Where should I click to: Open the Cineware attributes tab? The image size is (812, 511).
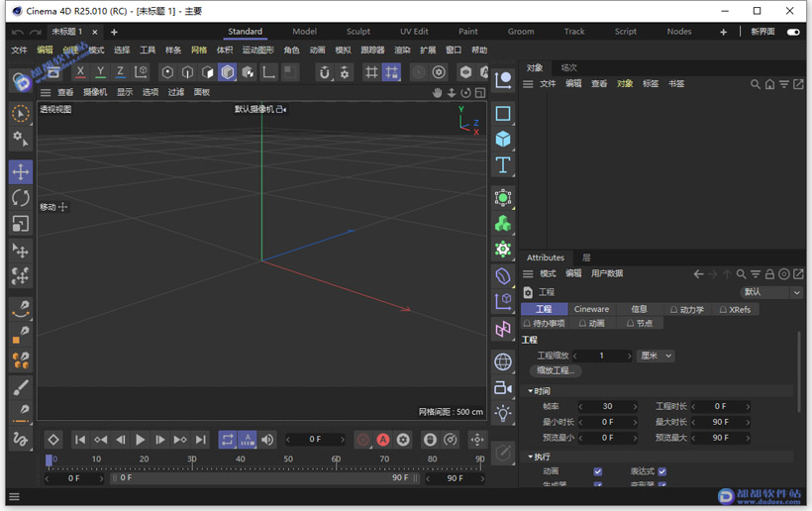coord(591,309)
